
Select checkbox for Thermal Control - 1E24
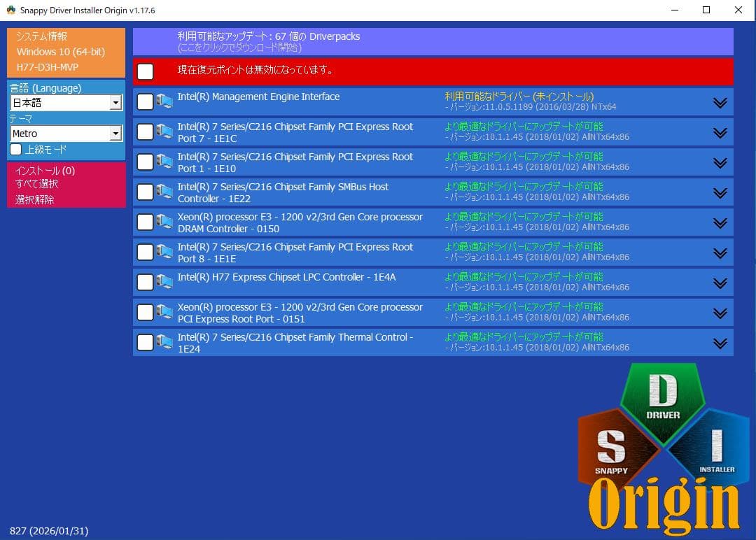click(145, 343)
